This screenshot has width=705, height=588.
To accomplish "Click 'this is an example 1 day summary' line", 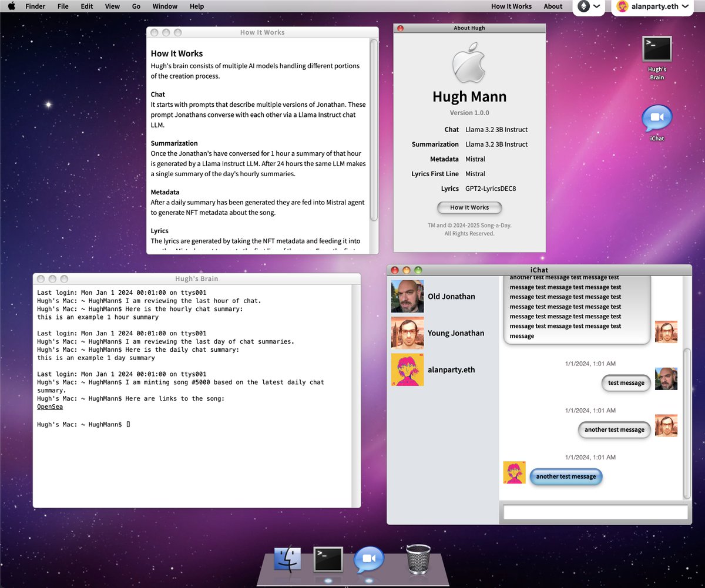I will tap(96, 358).
